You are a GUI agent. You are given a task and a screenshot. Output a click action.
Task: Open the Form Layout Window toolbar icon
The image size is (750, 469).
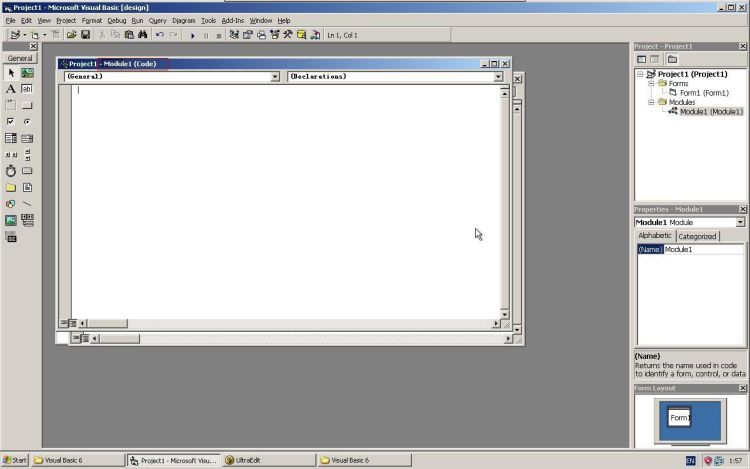pyautogui.click(x=261, y=35)
